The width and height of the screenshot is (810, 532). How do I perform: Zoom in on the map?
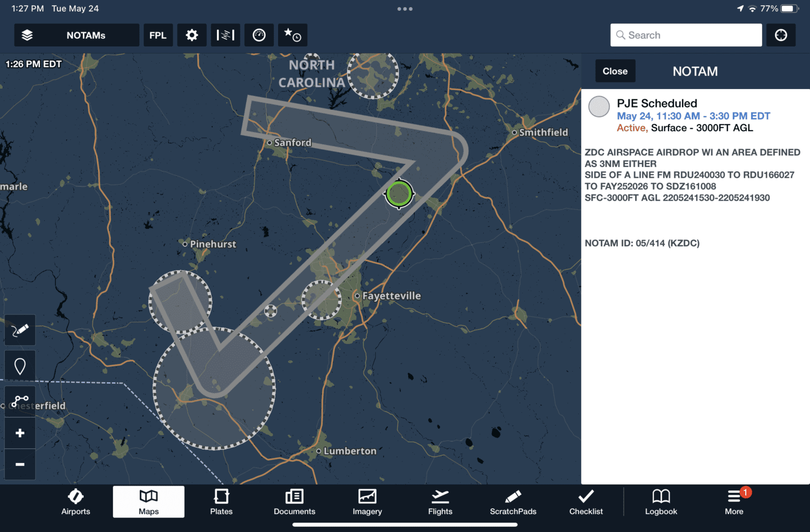coord(19,432)
